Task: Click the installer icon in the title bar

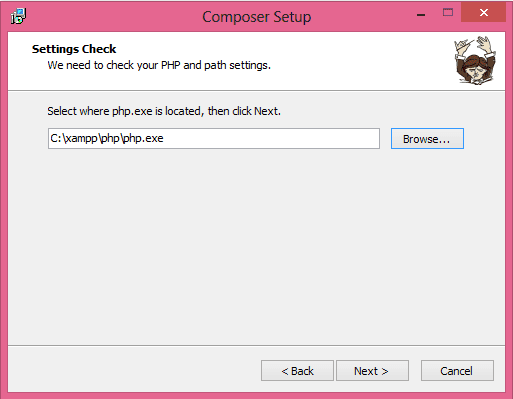Action: [x=18, y=16]
